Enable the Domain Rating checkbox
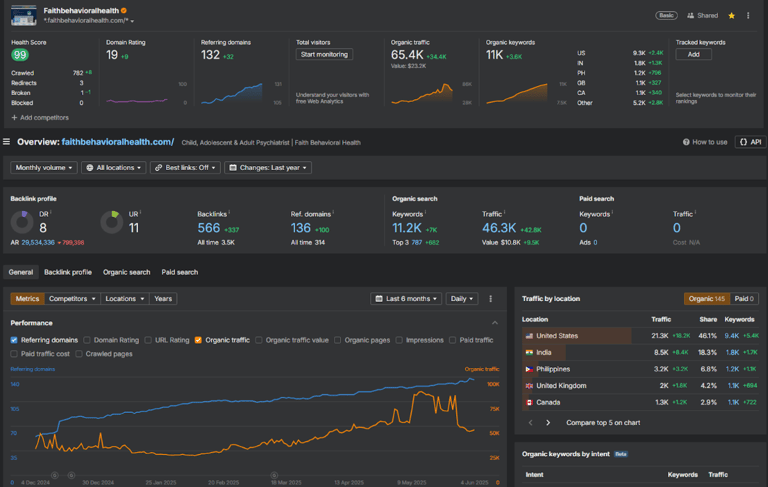 [87, 340]
